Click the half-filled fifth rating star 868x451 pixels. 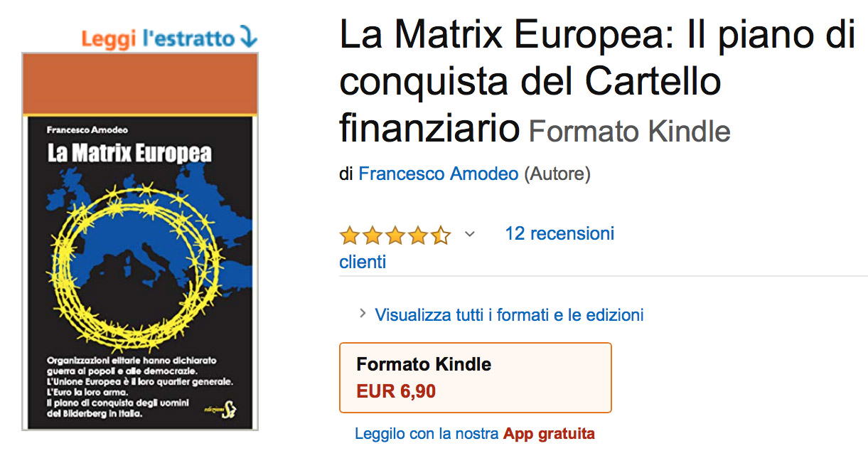click(x=441, y=235)
